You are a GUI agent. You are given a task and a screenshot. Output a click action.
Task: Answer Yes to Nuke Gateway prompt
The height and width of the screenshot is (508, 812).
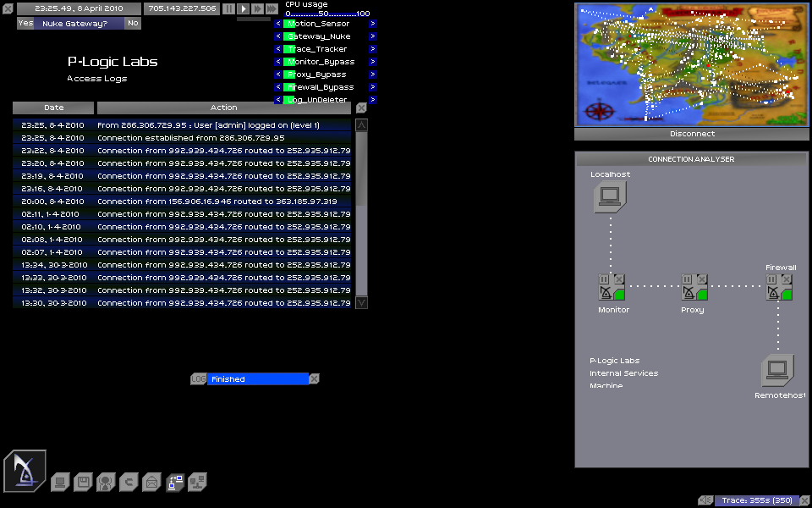click(x=25, y=23)
